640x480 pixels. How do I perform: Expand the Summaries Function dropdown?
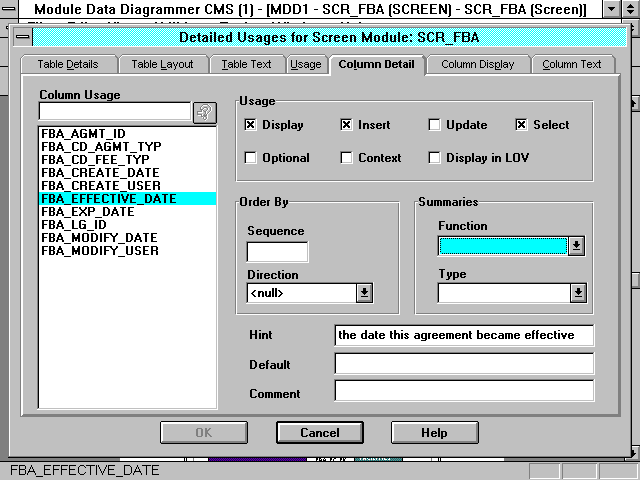coord(576,246)
